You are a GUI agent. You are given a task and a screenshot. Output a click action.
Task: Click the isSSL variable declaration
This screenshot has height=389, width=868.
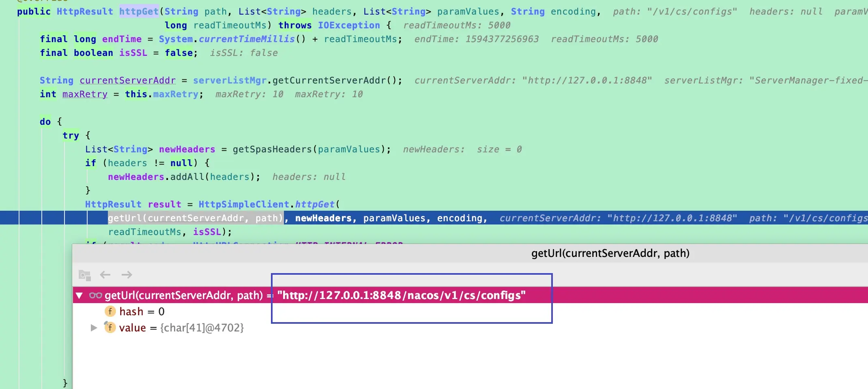[133, 53]
